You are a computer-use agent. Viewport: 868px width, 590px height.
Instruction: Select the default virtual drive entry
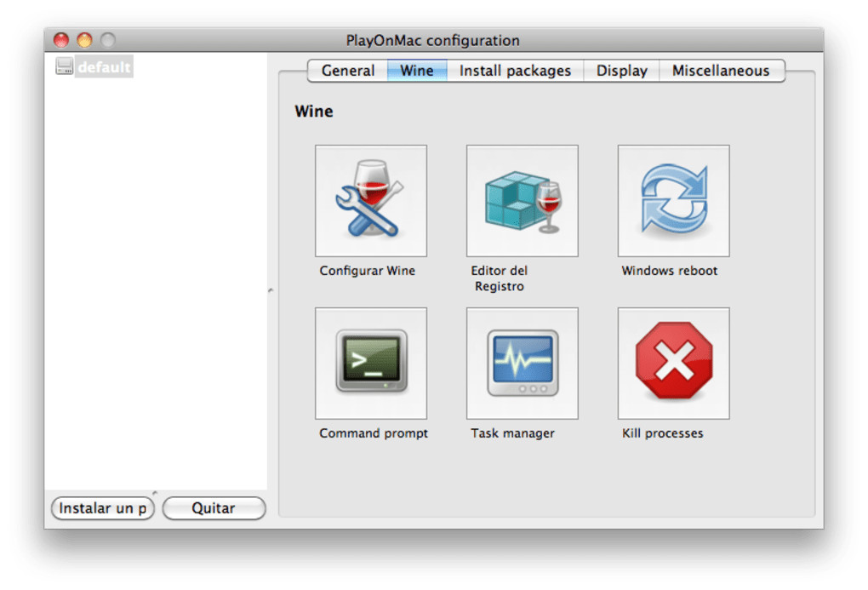click(104, 66)
